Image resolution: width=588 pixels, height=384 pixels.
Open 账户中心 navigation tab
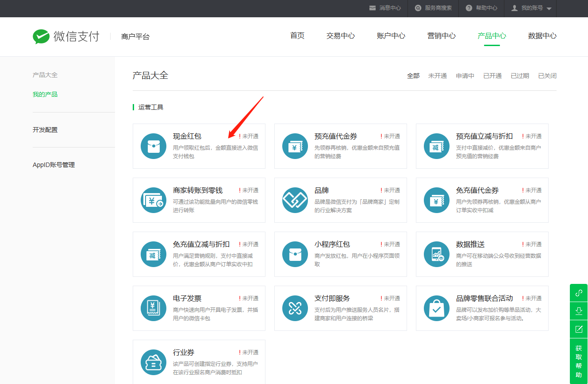click(x=391, y=36)
